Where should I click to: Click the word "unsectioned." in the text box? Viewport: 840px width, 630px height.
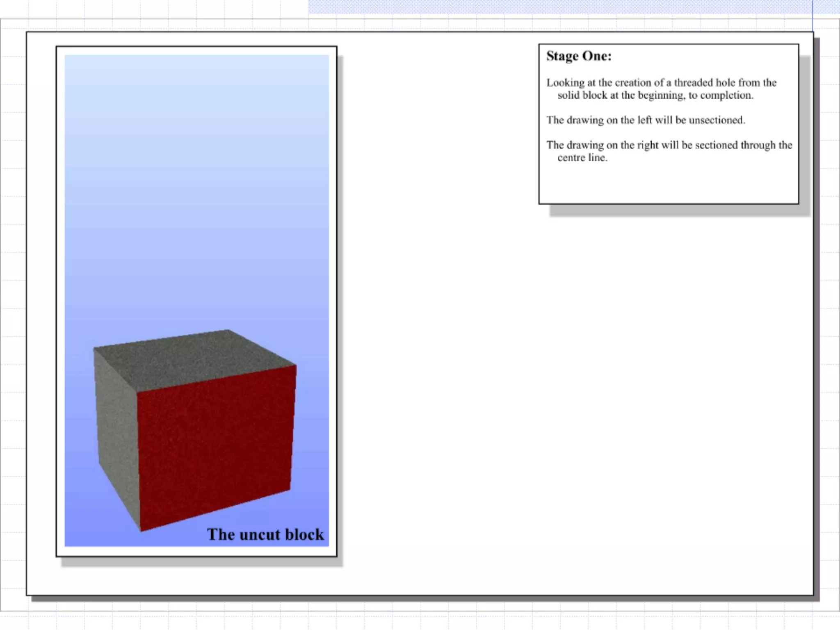(717, 120)
